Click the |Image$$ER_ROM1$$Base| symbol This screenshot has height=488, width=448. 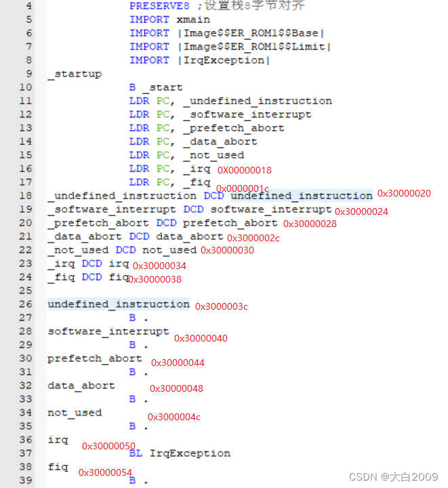(251, 33)
